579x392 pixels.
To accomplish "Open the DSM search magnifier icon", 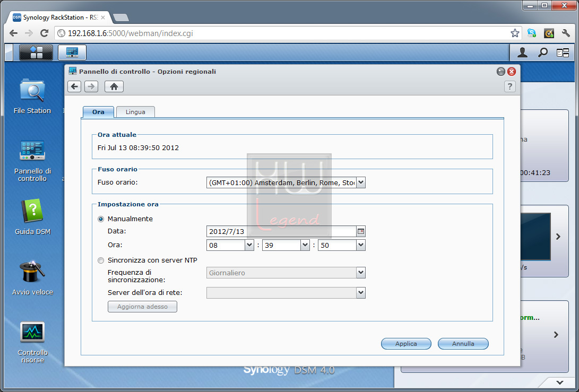I will click(542, 53).
